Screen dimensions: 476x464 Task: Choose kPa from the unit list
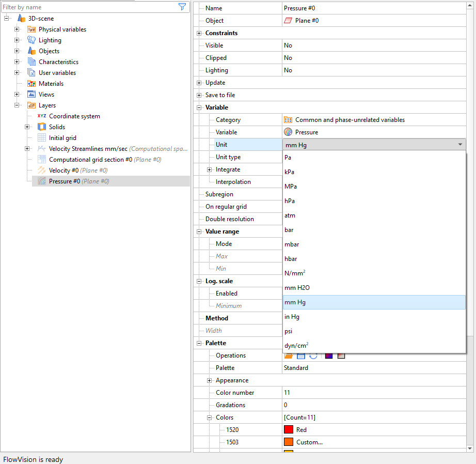[x=290, y=172]
